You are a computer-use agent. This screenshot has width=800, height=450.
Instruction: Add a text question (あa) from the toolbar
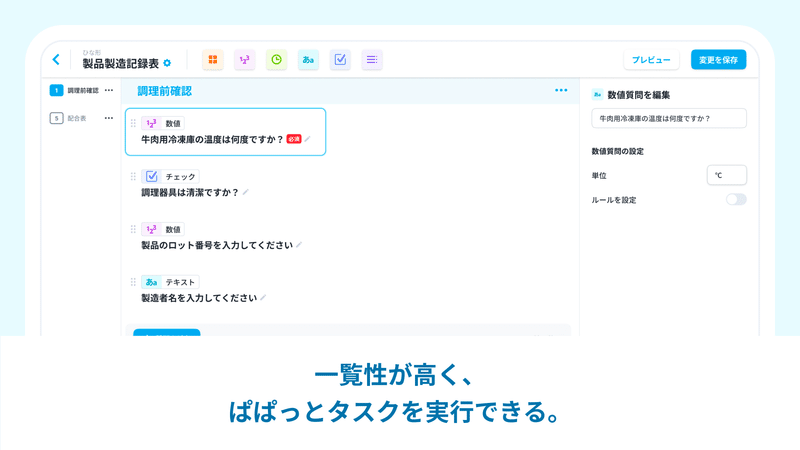[x=308, y=60]
